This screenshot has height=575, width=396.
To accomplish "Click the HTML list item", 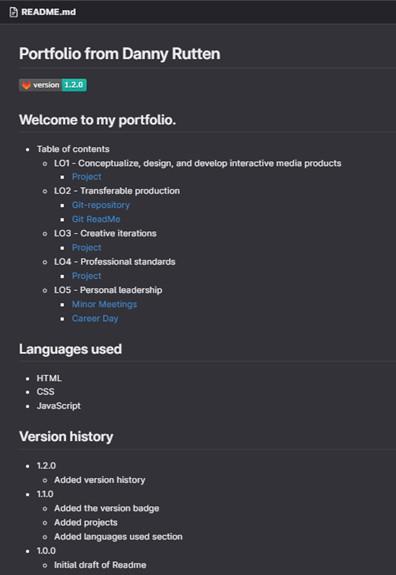I will [x=49, y=378].
